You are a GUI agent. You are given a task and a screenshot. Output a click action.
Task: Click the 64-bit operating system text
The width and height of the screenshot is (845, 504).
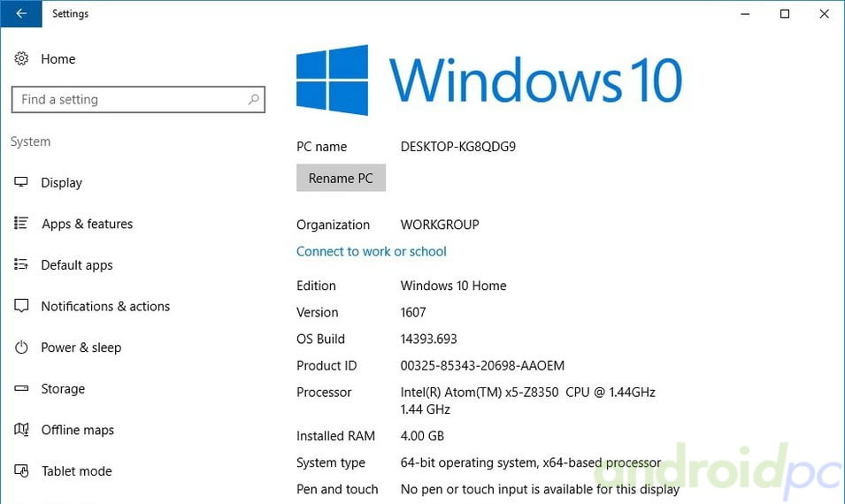click(x=530, y=462)
